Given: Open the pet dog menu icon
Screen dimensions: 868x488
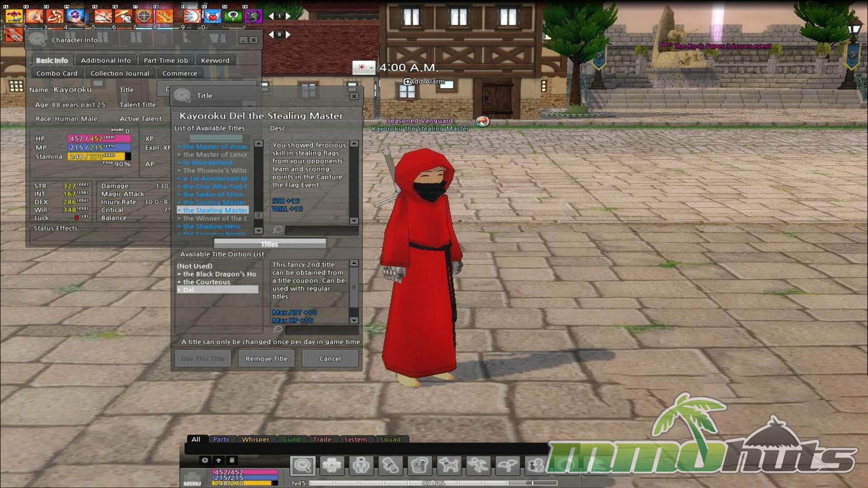Looking at the screenshot, I should (448, 465).
